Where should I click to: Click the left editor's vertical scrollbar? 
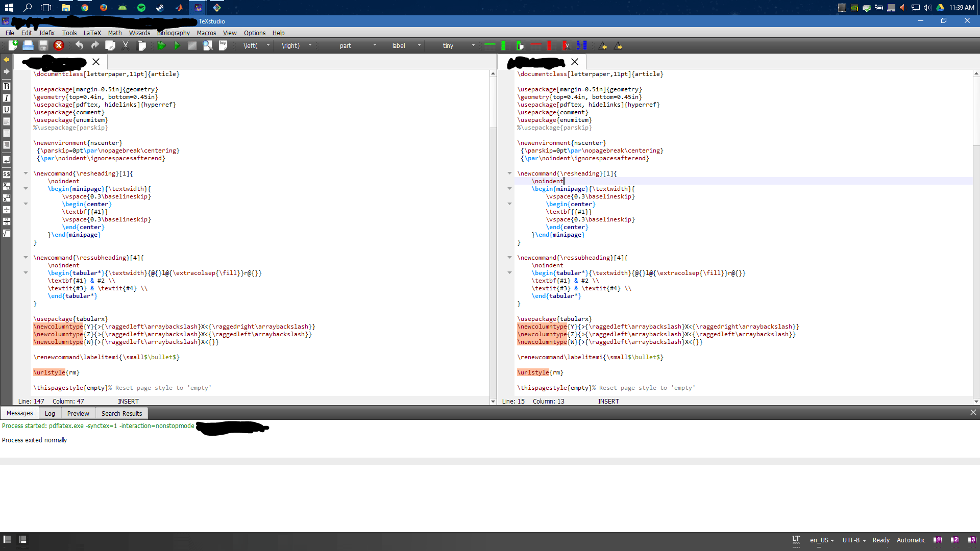click(x=493, y=102)
